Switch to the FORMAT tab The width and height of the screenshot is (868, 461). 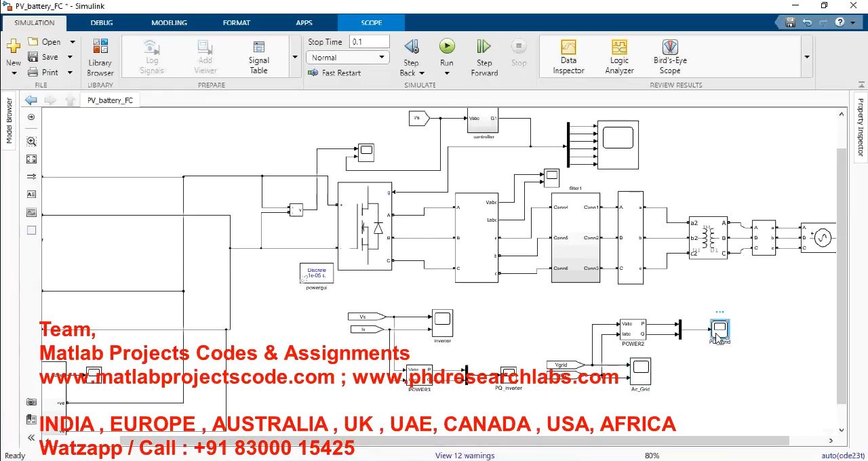237,22
